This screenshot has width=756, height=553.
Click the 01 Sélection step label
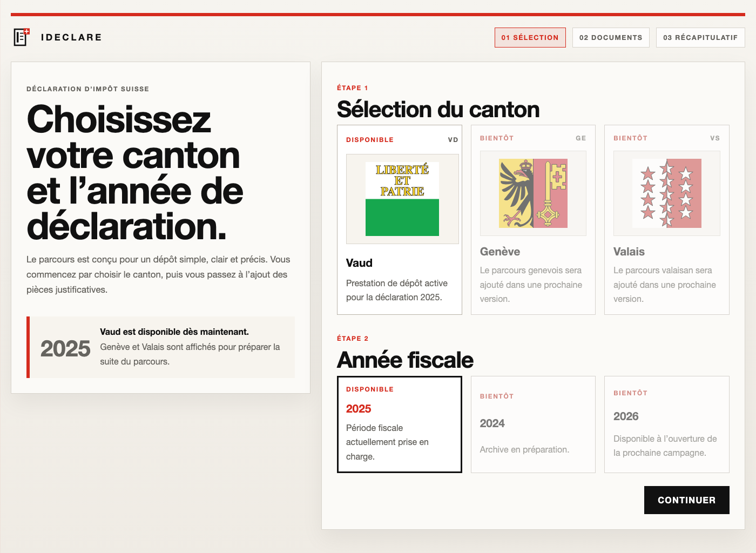click(x=530, y=37)
